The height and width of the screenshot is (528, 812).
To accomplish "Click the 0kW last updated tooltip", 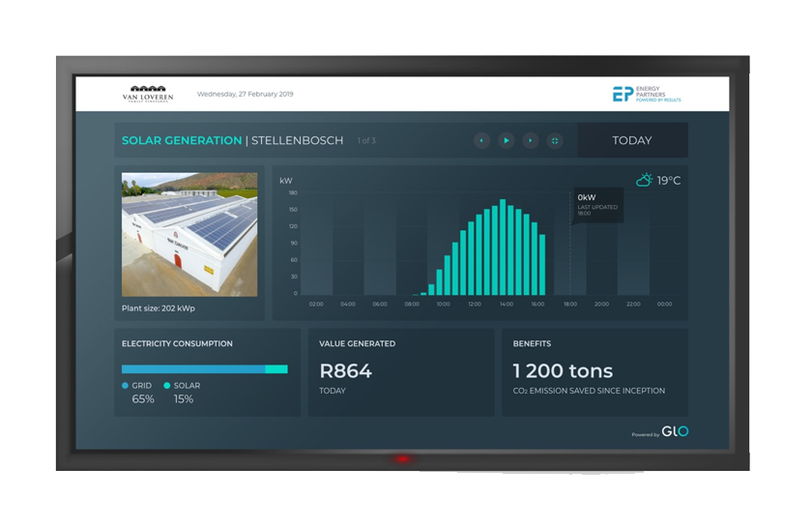I will pyautogui.click(x=598, y=205).
